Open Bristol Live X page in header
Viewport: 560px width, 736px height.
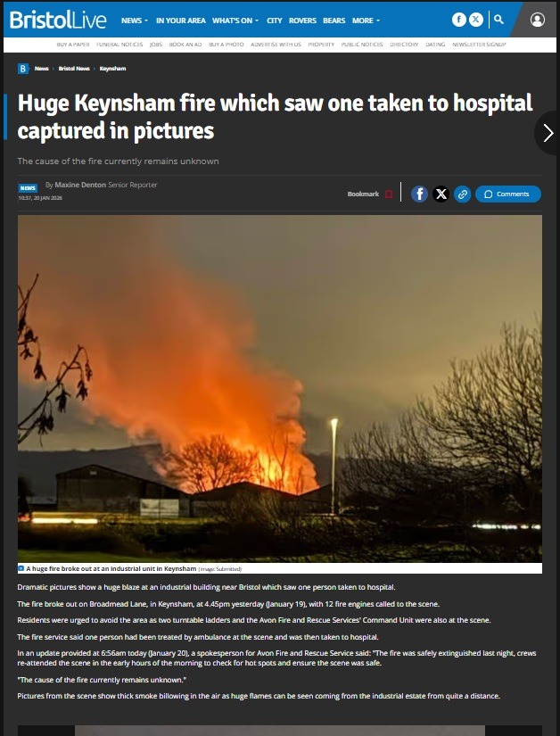point(476,20)
